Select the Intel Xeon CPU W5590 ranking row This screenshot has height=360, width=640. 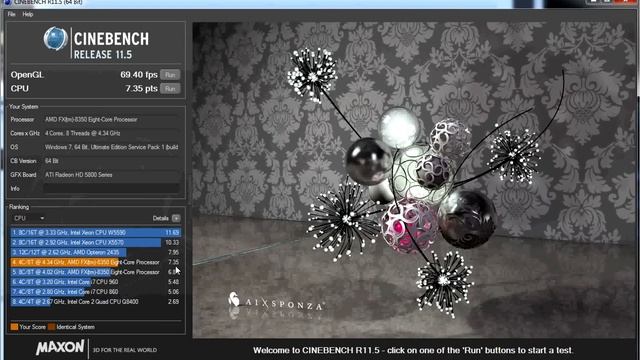click(x=96, y=233)
